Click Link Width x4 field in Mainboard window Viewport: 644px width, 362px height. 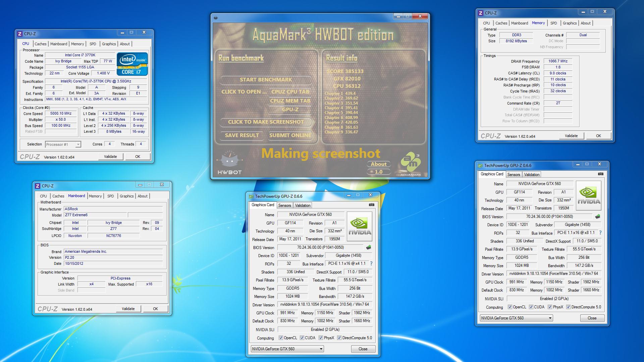point(92,284)
